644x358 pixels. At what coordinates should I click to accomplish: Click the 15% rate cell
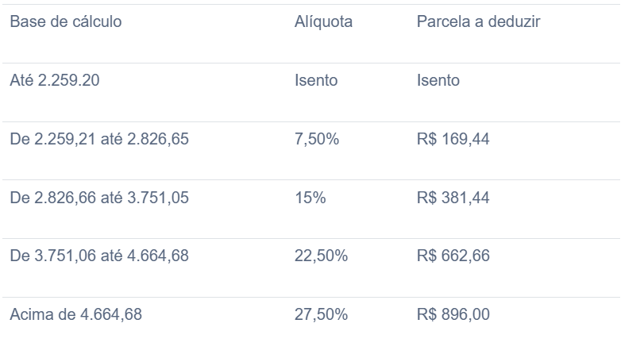(x=310, y=198)
